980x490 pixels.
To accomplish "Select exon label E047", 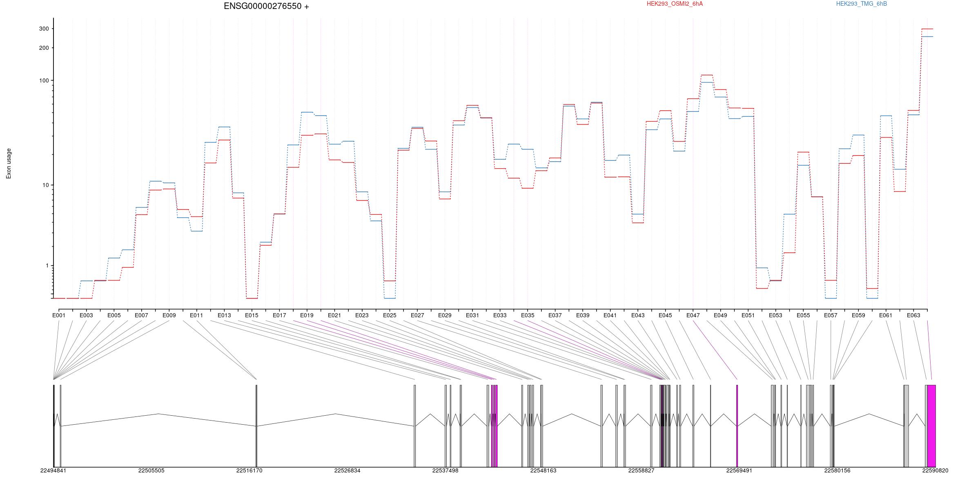I will (x=693, y=315).
